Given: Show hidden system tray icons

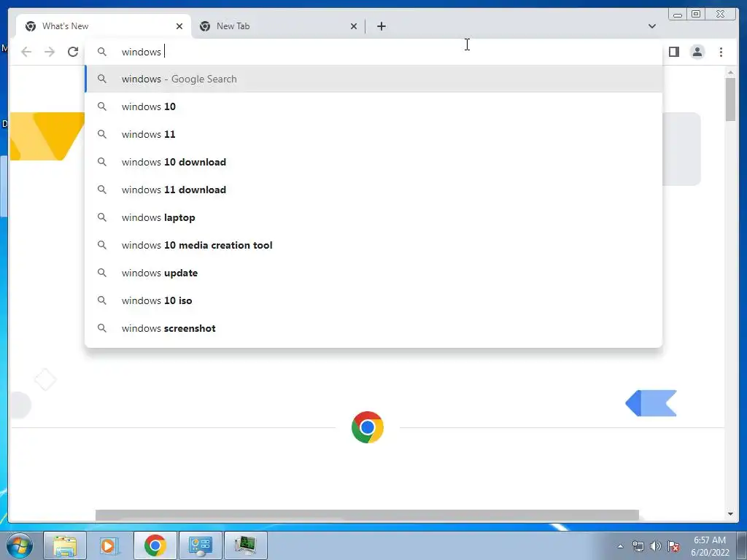Looking at the screenshot, I should pos(620,546).
